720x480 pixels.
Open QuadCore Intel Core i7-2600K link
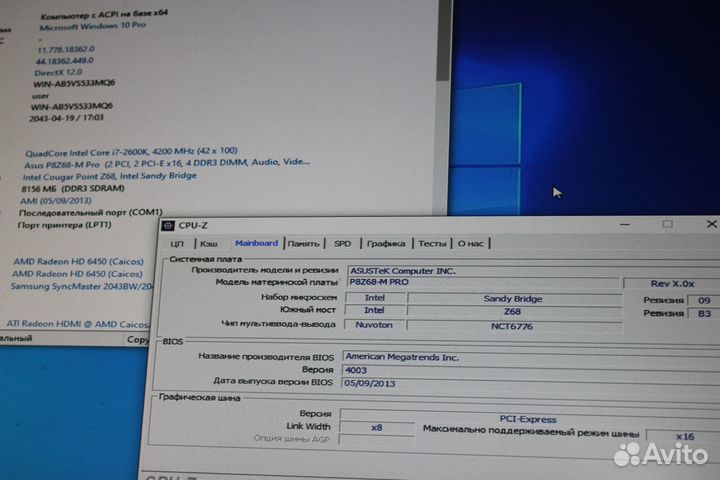point(131,152)
